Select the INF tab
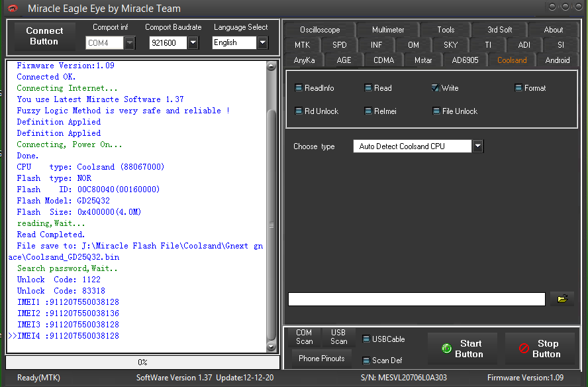588x387 pixels. [x=376, y=45]
